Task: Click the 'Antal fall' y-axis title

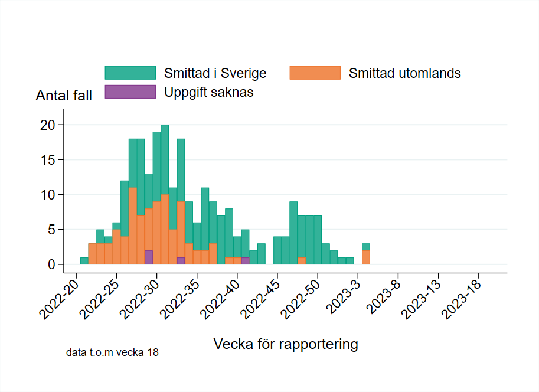Action: tap(64, 95)
